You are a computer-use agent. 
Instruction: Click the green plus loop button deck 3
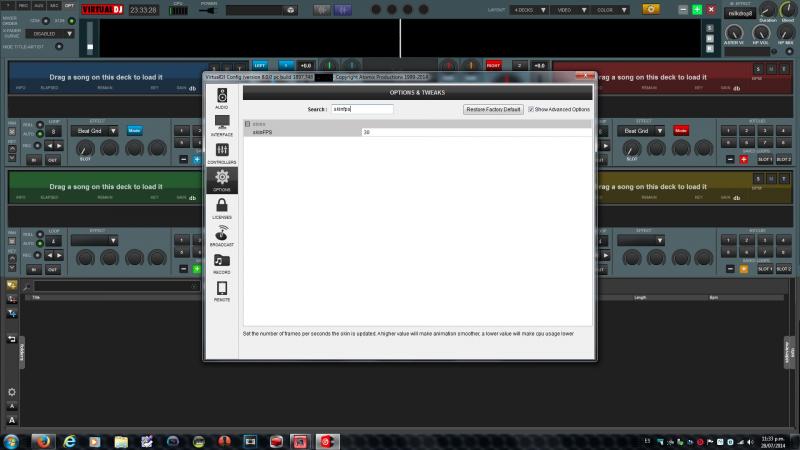click(x=197, y=269)
